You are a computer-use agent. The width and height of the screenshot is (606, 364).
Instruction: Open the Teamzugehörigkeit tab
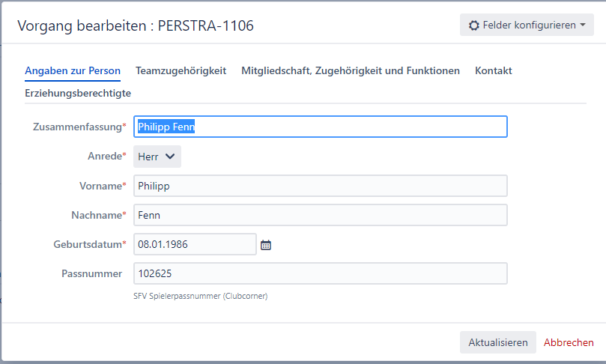pyautogui.click(x=181, y=71)
